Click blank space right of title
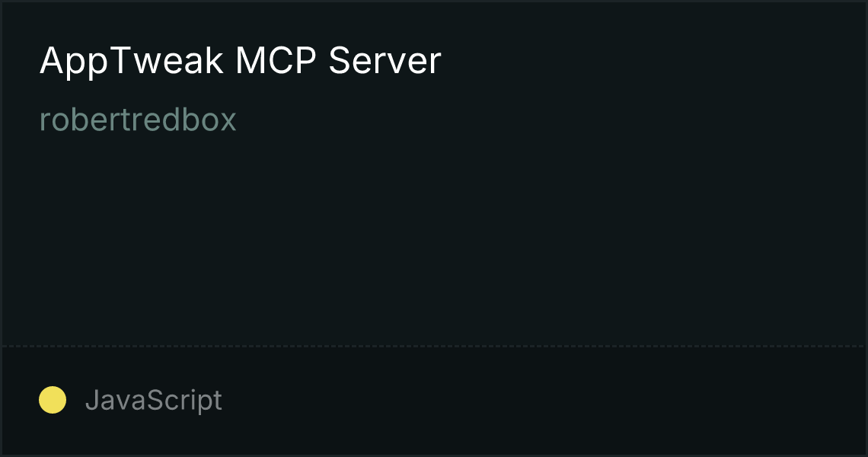 point(653,60)
